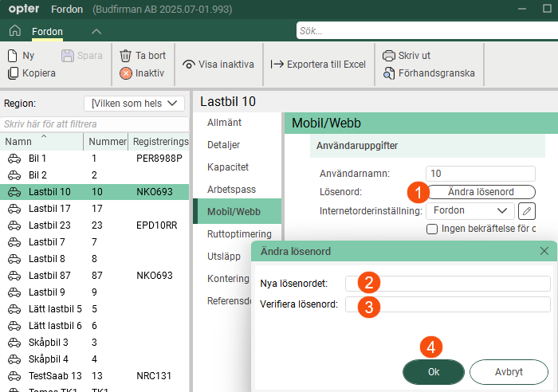Enable the Ingen bekräftelse checkbox
Screen dimensions: 558x392
432,229
